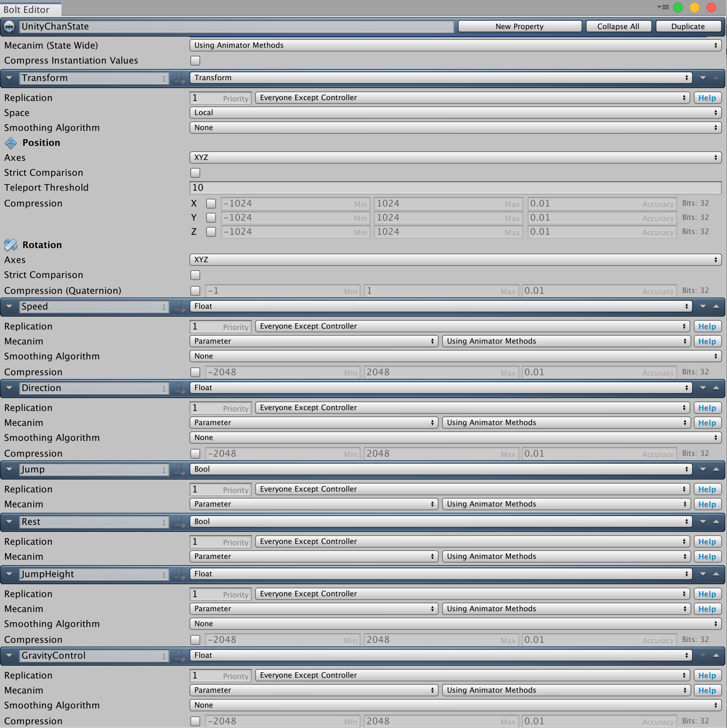Viewport: 727px width, 728px height.
Task: Click the joystick icon on Speed property
Action: (x=179, y=307)
